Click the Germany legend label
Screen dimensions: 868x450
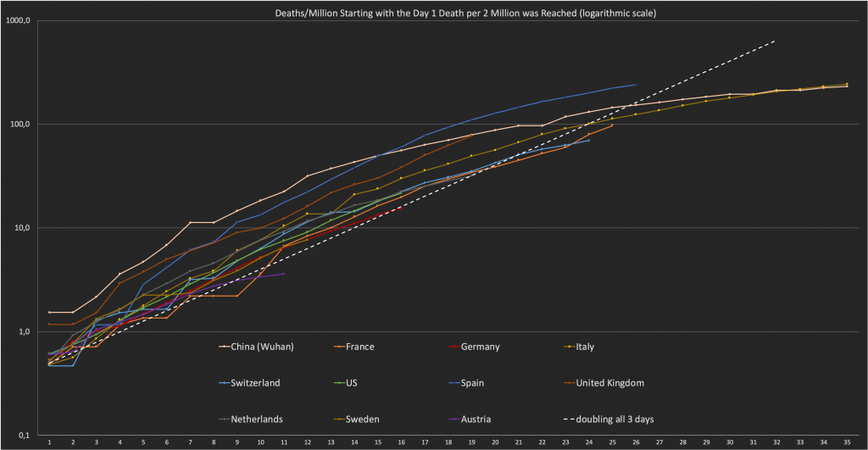tap(481, 347)
